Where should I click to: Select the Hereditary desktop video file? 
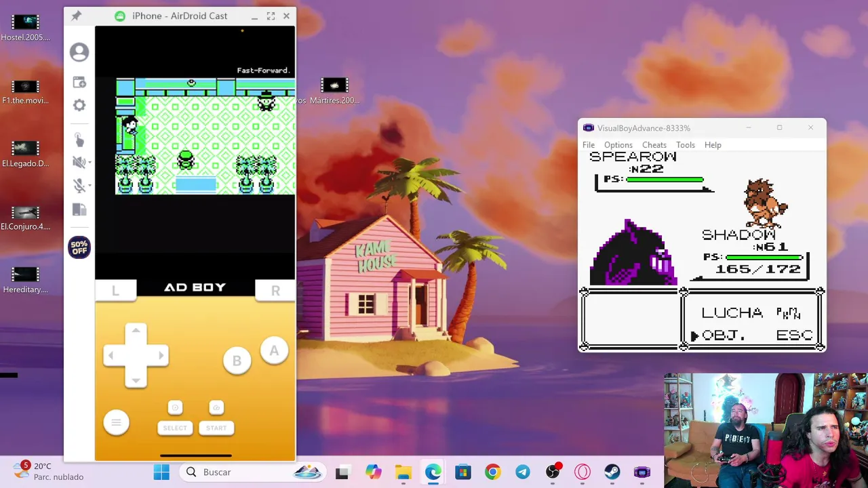(25, 281)
